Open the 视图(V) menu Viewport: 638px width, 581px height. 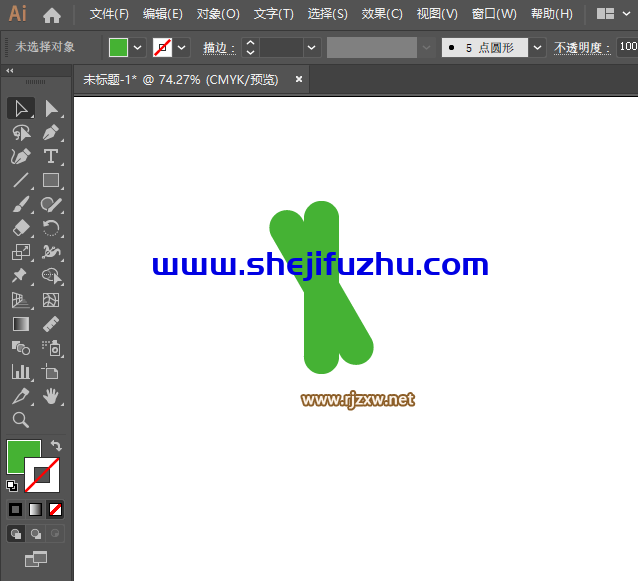(x=437, y=14)
